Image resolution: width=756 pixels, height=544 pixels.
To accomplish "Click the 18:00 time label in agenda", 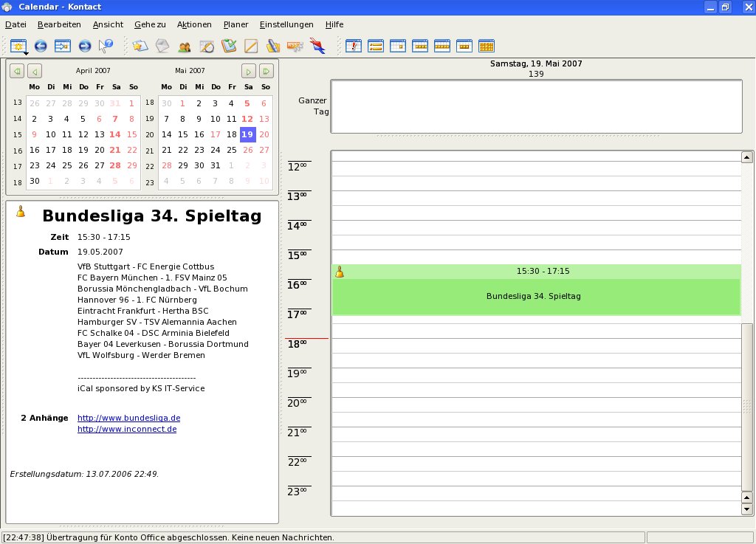I will click(x=297, y=345).
